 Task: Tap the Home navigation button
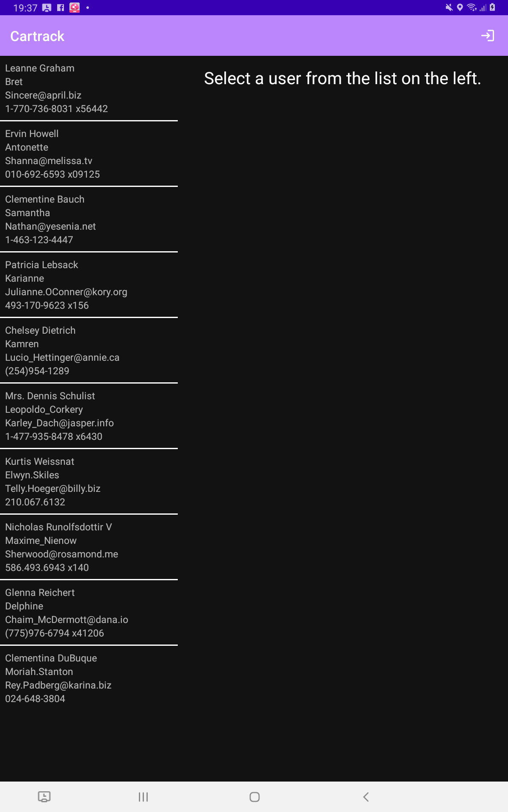254,797
